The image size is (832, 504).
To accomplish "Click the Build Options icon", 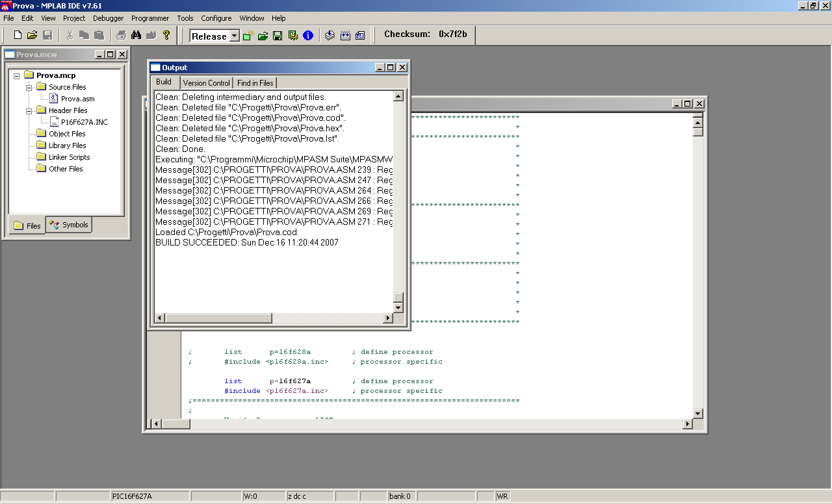I will click(x=292, y=36).
